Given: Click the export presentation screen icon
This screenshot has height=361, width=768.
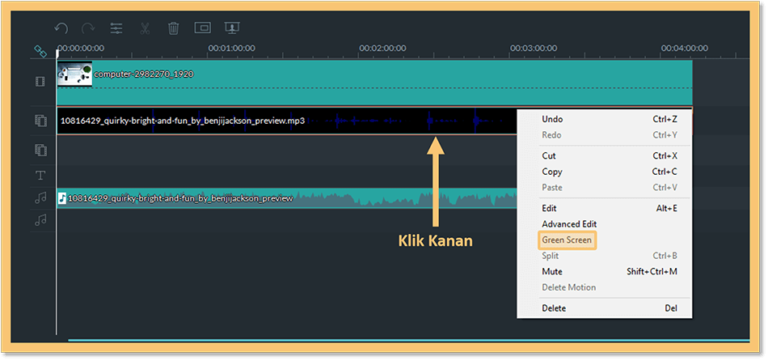Looking at the screenshot, I should click(231, 28).
